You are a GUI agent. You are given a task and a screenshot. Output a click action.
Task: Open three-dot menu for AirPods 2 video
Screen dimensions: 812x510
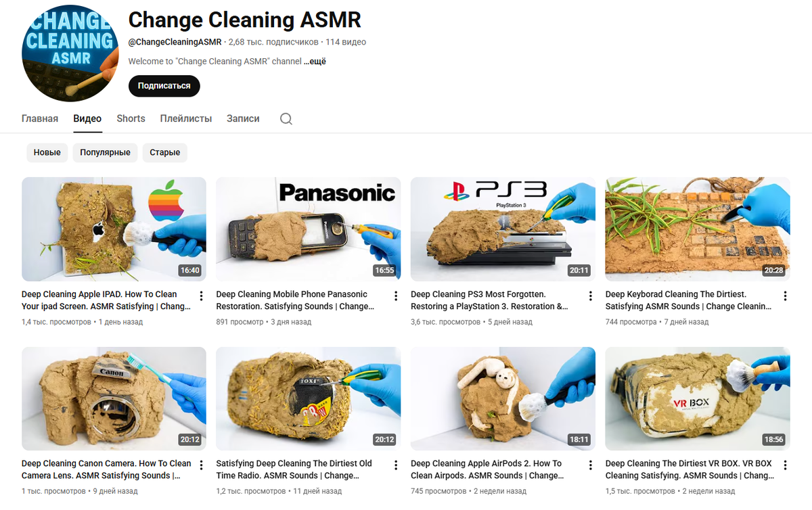(590, 465)
